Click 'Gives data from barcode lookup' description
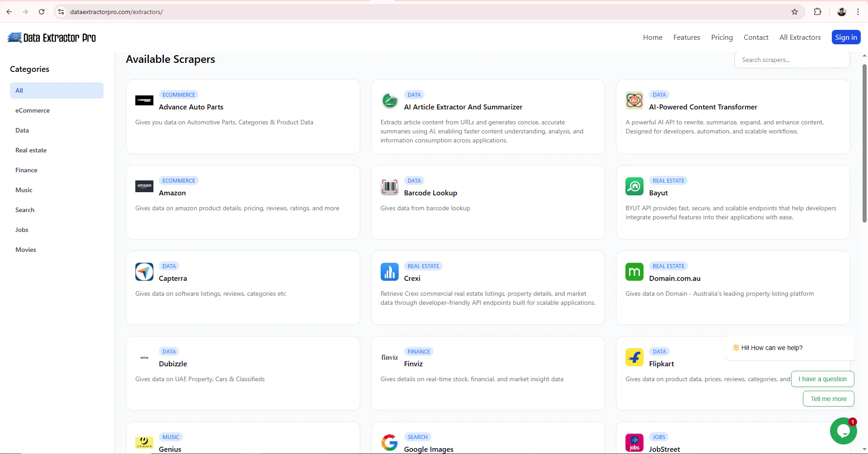868x454 pixels. 425,208
